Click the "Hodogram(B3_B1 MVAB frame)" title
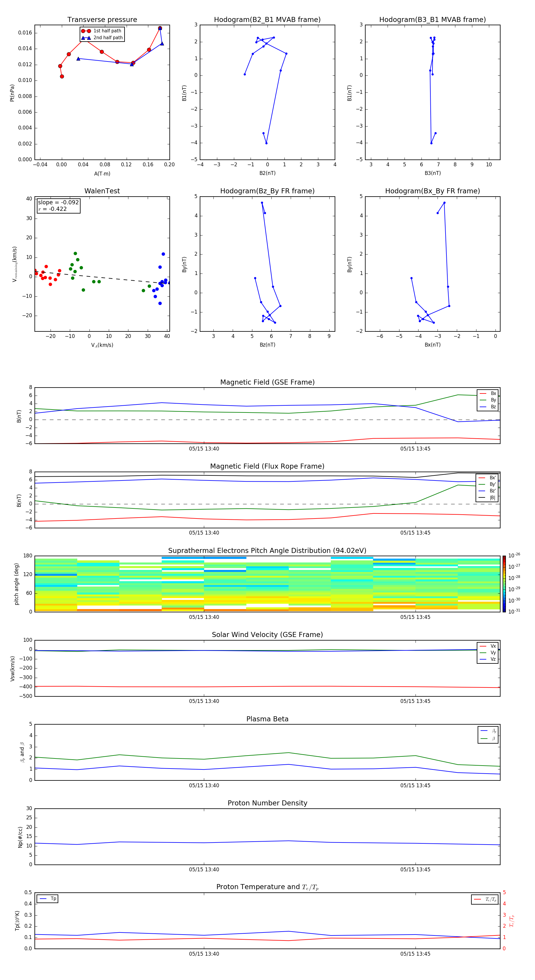535x980 pixels. [x=432, y=20]
